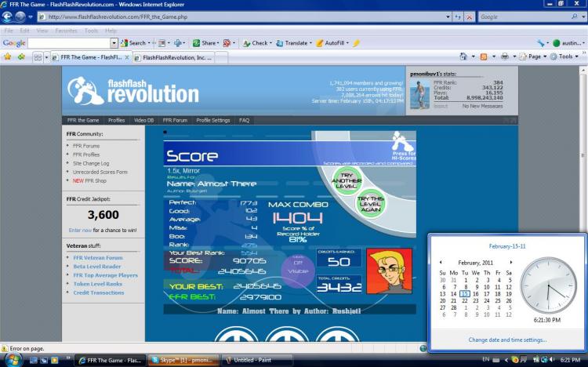Open the Windows Start orb
Image resolution: width=588 pixels, height=367 pixels.
(x=13, y=359)
